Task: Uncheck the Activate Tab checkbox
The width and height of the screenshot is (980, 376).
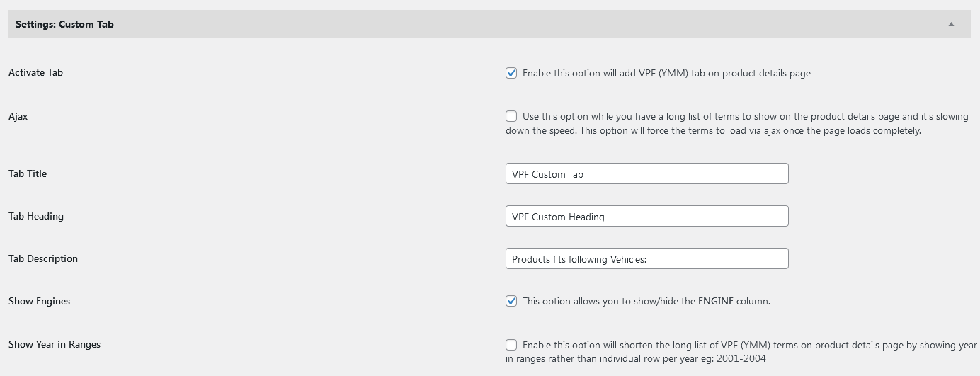Action: (511, 73)
